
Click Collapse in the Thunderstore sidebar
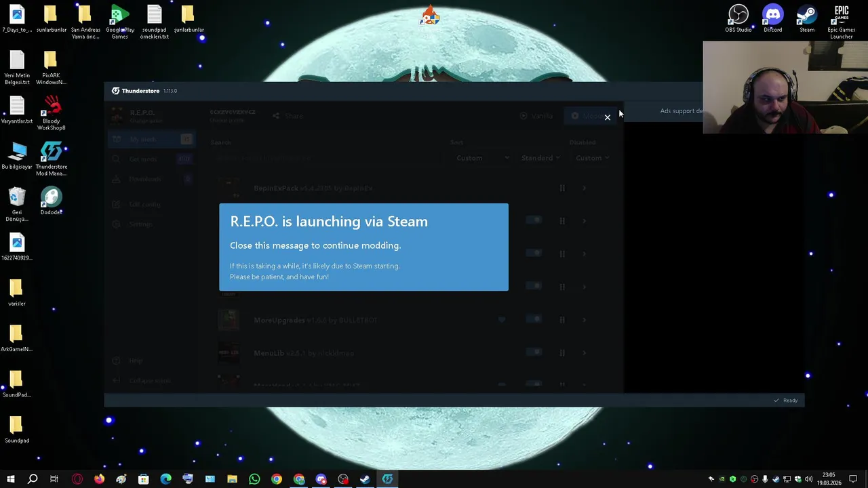151,381
